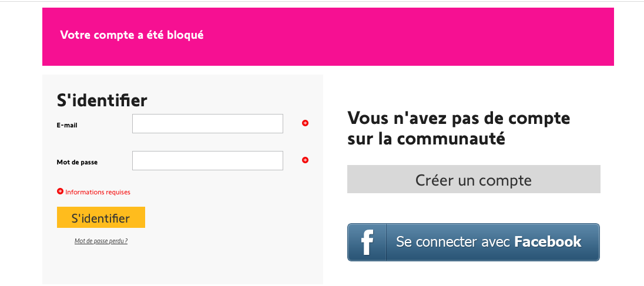Click the red icon before Informations requises
This screenshot has width=644, height=286.
coord(60,191)
